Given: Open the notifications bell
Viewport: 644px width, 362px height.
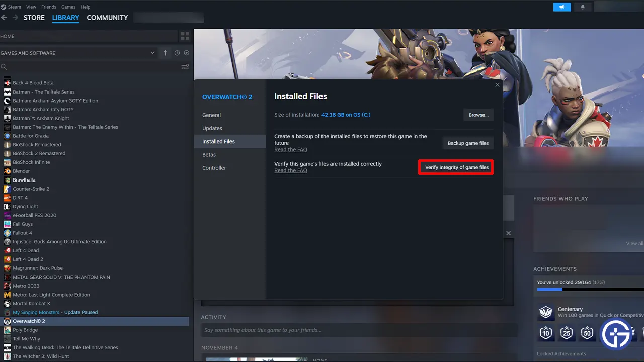Looking at the screenshot, I should [x=583, y=7].
